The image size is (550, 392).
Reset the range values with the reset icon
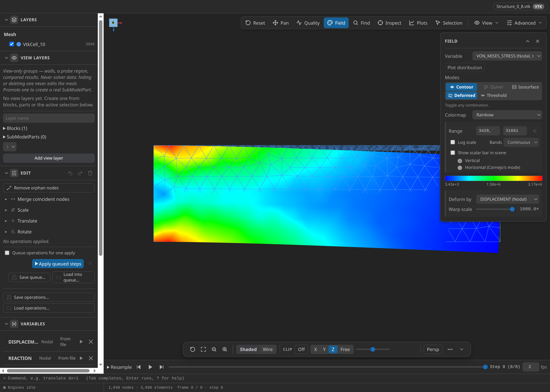pos(534,131)
